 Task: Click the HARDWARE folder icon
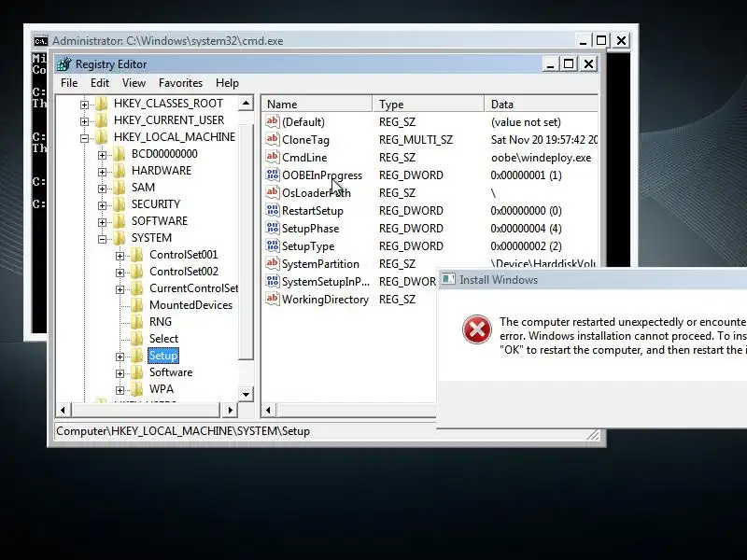[120, 171]
